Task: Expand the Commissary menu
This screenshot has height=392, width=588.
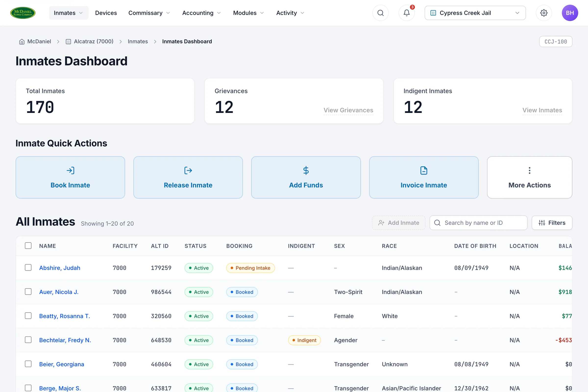Action: pyautogui.click(x=149, y=13)
